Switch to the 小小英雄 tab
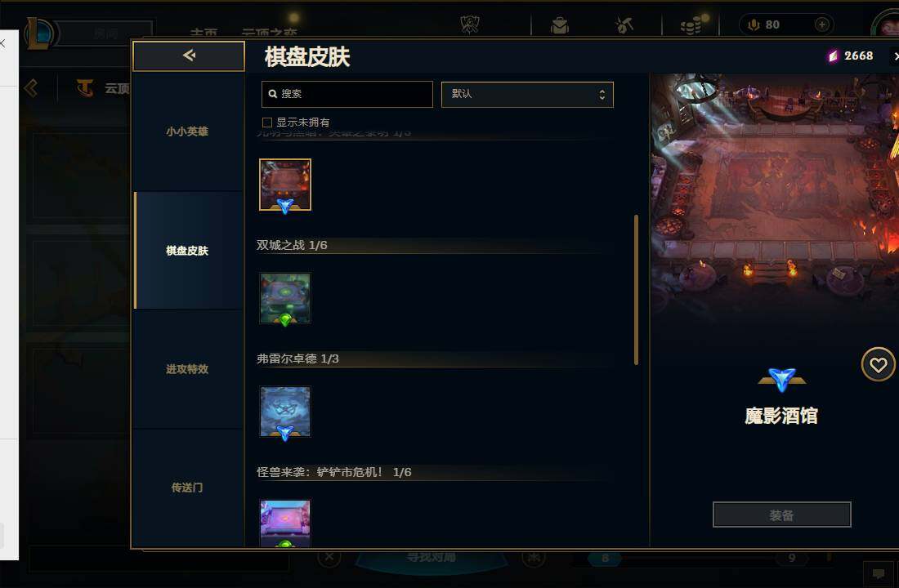Viewport: 899px width, 588px height. point(187,131)
